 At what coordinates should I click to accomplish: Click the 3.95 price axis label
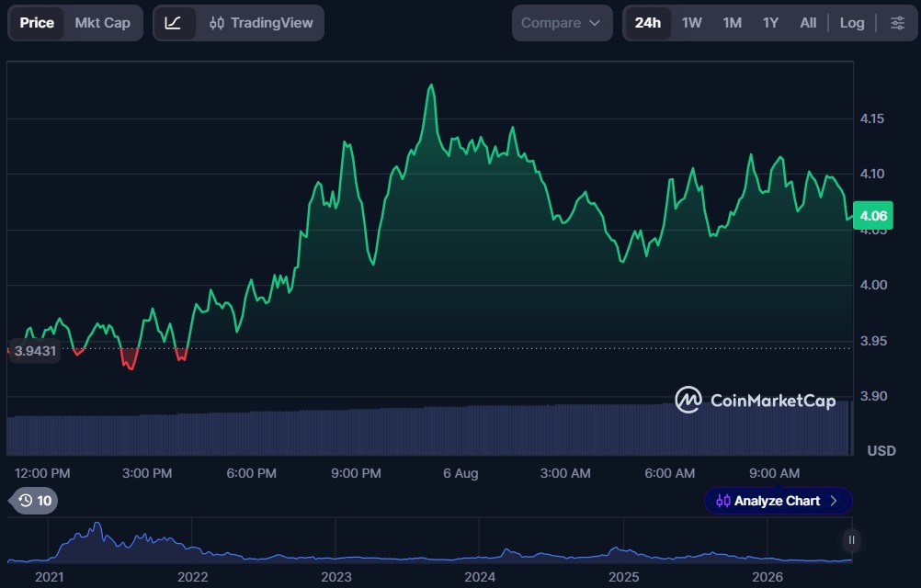tap(873, 341)
